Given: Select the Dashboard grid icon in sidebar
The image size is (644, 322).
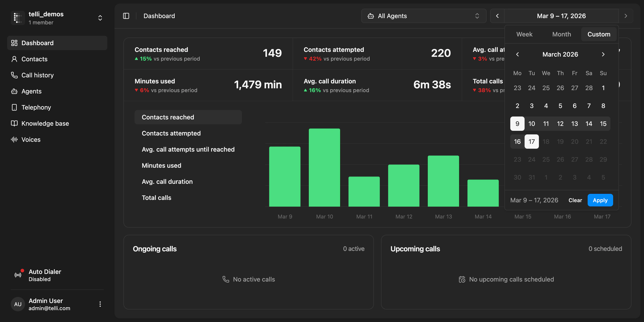Looking at the screenshot, I should click(14, 43).
